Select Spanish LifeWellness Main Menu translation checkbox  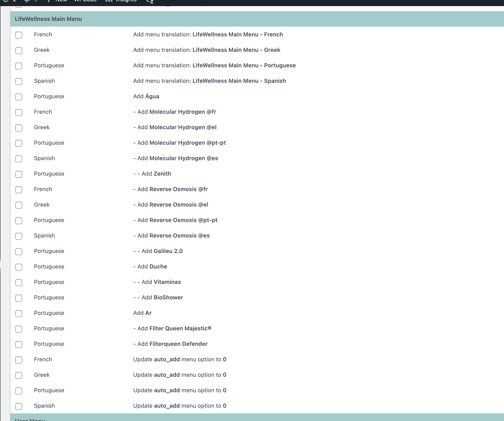(19, 81)
